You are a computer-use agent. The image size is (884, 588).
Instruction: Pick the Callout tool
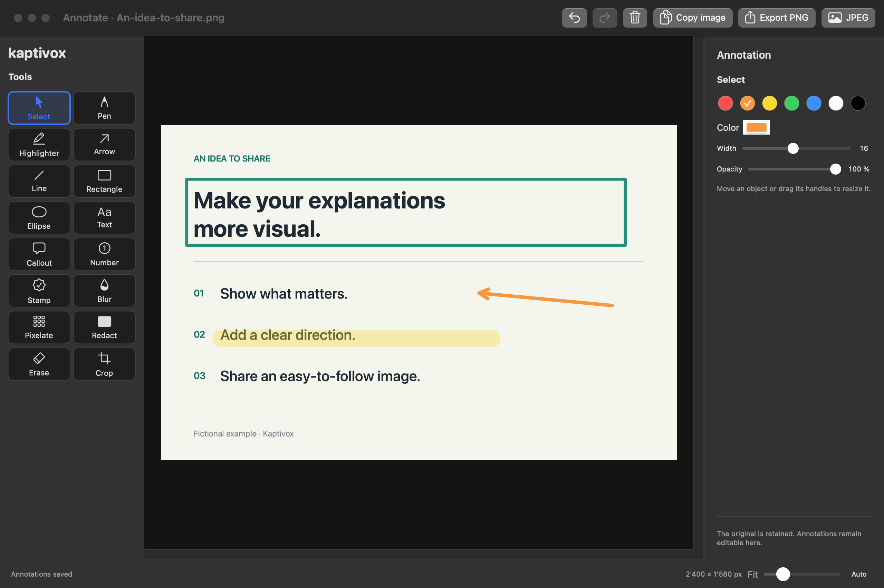(x=39, y=254)
